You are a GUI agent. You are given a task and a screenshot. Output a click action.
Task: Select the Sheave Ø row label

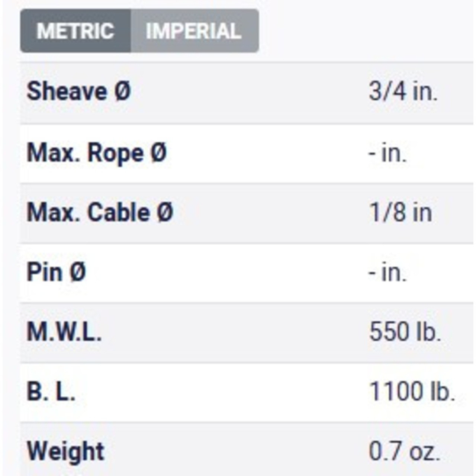point(79,91)
